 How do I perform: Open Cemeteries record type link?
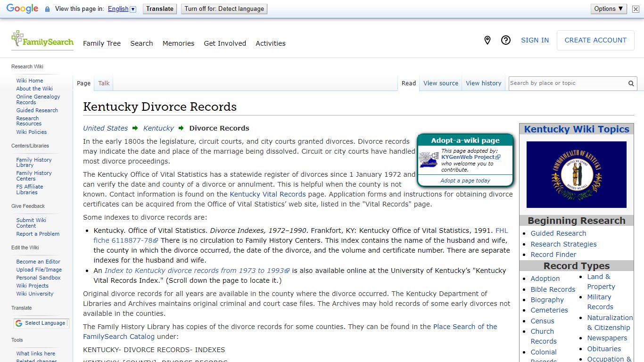pos(549,310)
